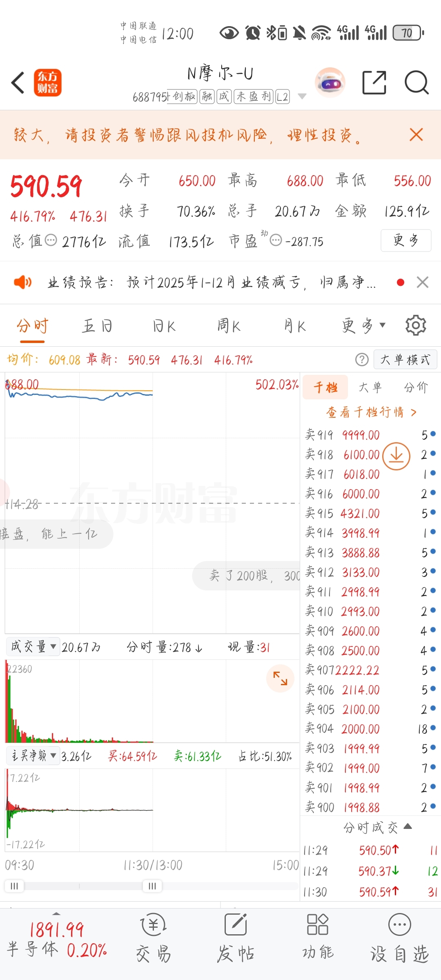Dismiss the 业绩预告 announcement bar
Screen dimensions: 441x980
pos(423,282)
